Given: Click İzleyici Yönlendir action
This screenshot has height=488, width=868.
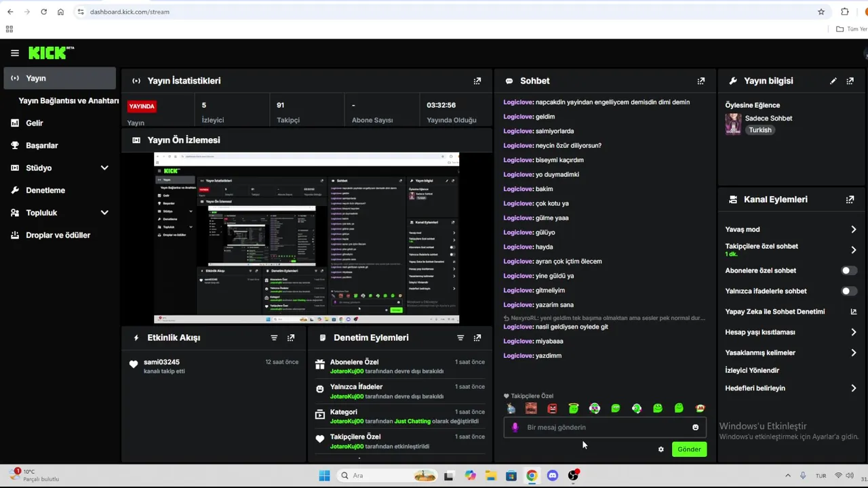Looking at the screenshot, I should coord(752,370).
